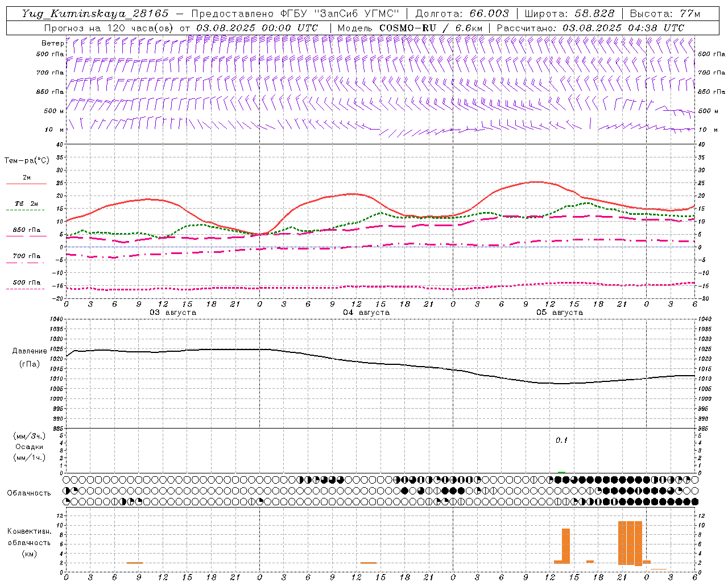The image size is (728, 582).
Task: Click the Давление panel label
Action: click(28, 351)
